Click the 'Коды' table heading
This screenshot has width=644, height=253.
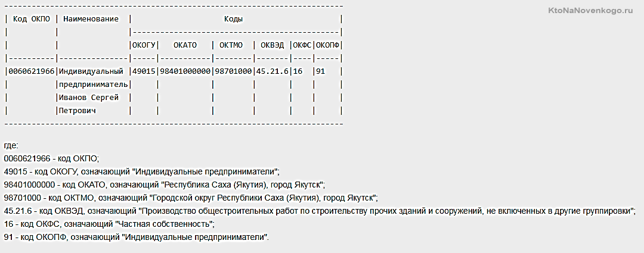[233, 19]
